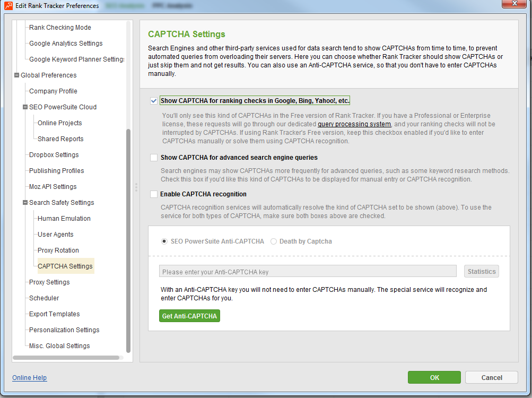Click the tree panel horizontal scrollbar
The image size is (532, 398).
(66, 358)
